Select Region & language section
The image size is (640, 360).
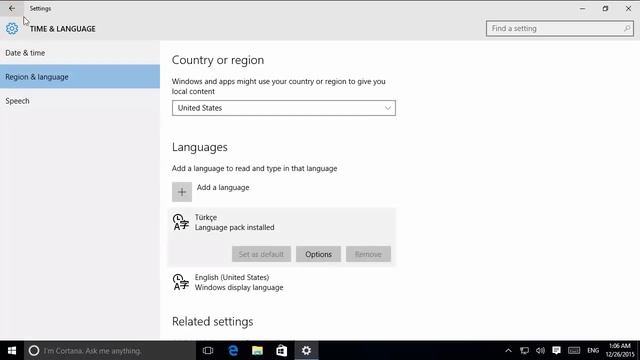80,77
